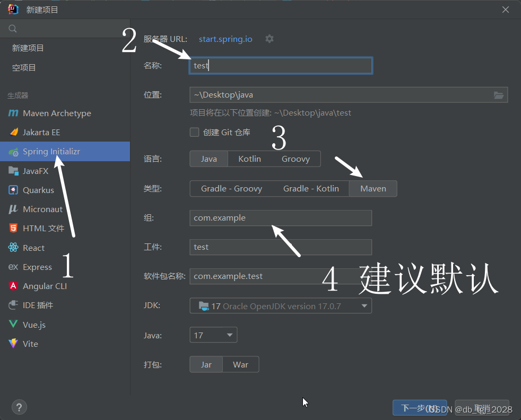
Task: Select Java as the language
Action: pos(209,159)
